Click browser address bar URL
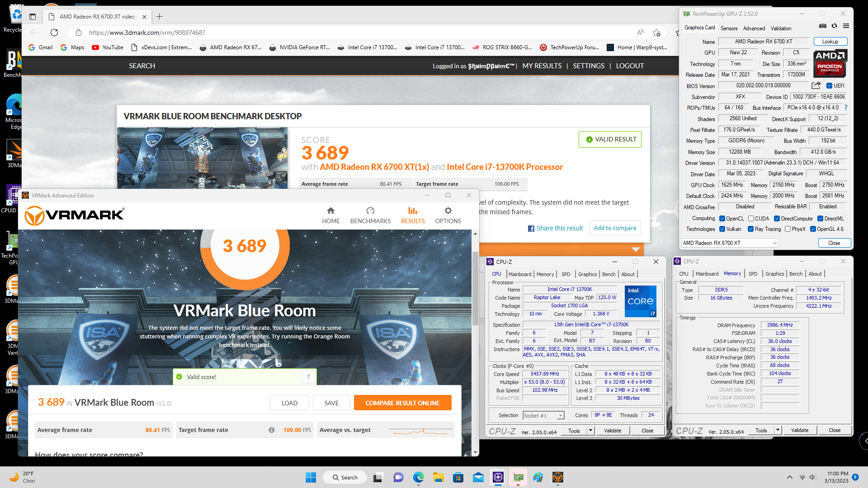 (x=147, y=33)
